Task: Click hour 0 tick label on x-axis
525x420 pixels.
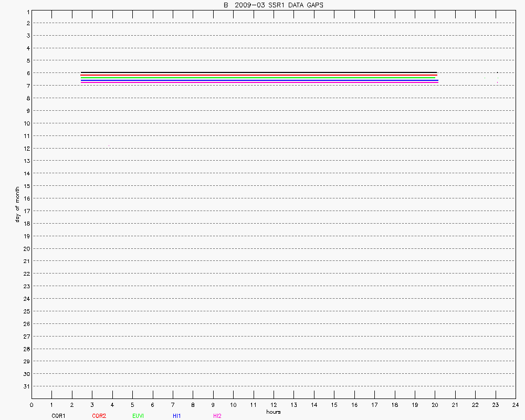Action: pyautogui.click(x=31, y=405)
